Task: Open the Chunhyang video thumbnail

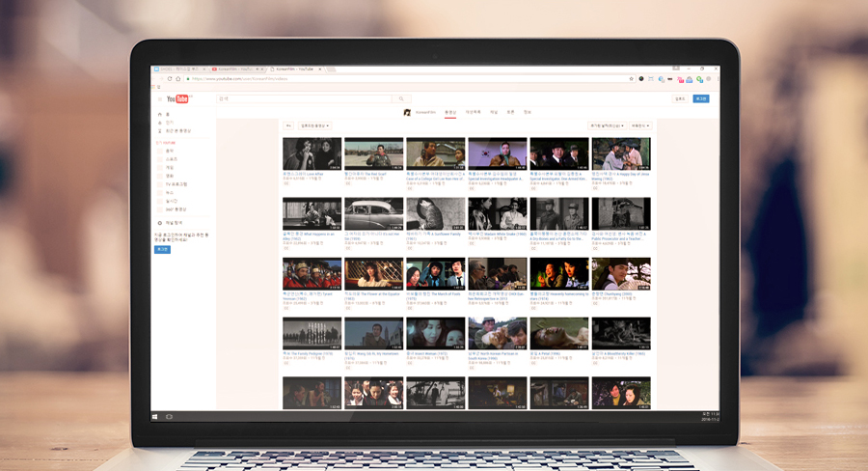Action: click(621, 274)
